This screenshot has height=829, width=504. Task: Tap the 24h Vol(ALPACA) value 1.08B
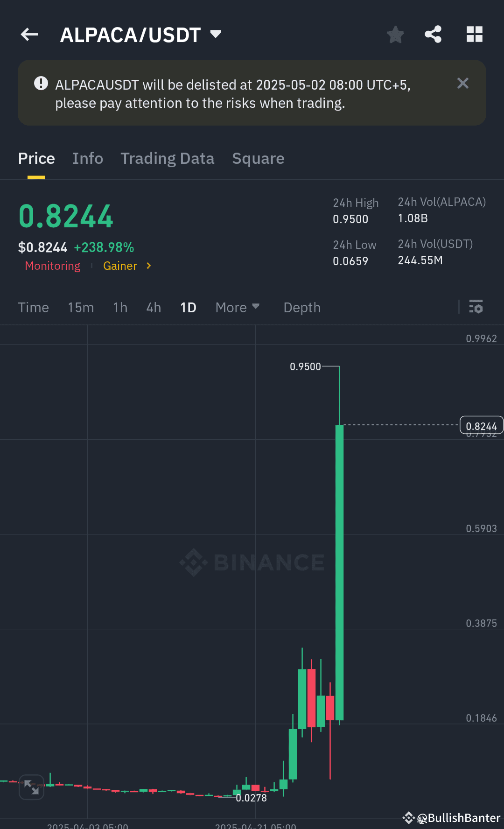[413, 218]
